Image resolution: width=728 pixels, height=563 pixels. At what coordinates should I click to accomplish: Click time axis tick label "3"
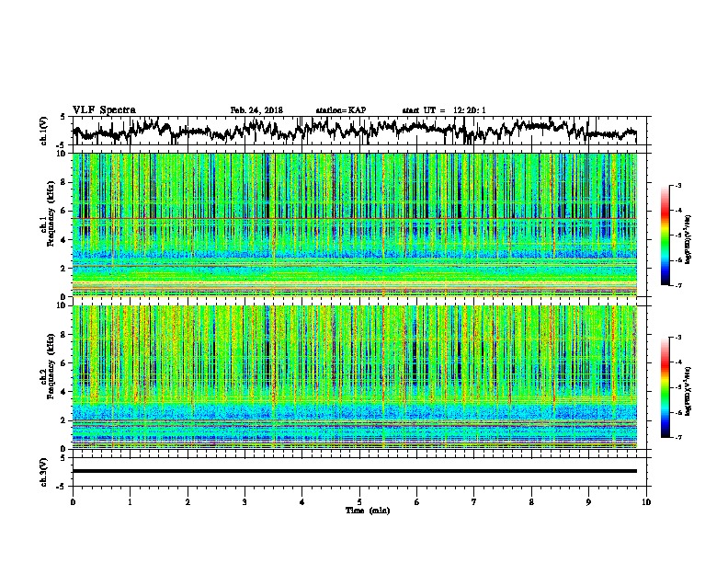click(x=245, y=502)
